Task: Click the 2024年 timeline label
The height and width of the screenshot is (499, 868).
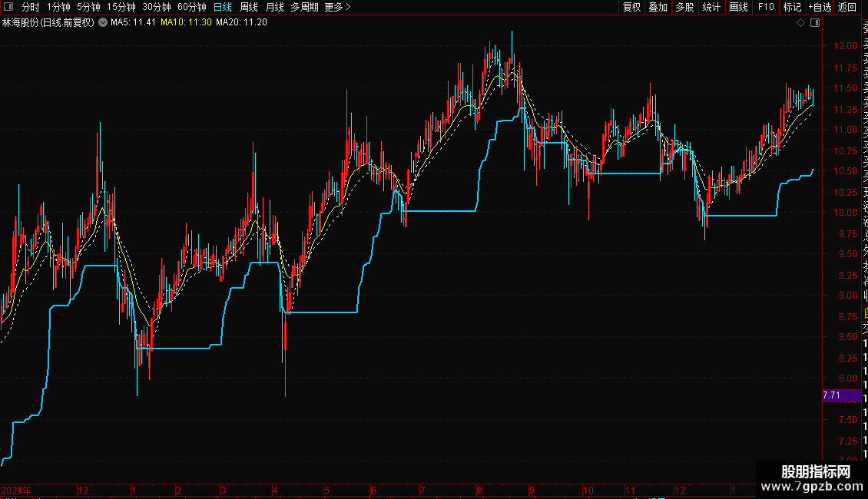Action: coord(16,490)
